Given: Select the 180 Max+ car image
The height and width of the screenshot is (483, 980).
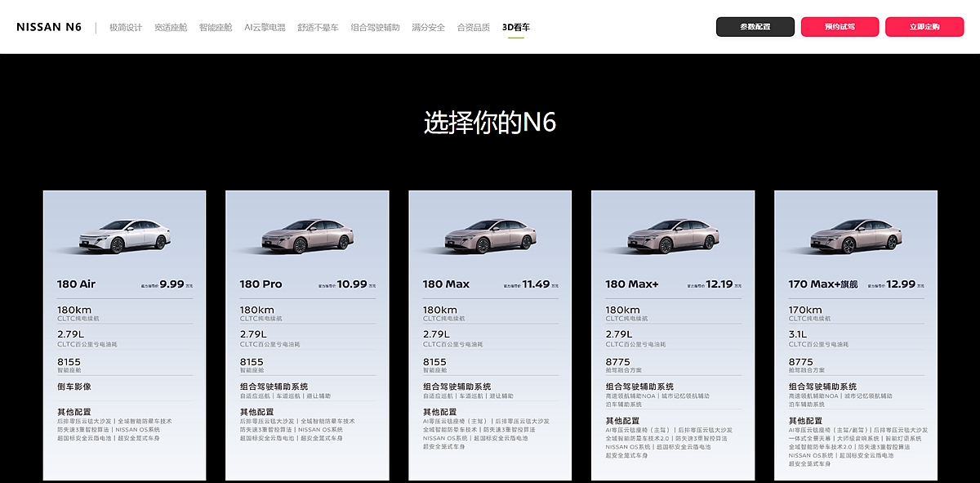Looking at the screenshot, I should click(673, 235).
